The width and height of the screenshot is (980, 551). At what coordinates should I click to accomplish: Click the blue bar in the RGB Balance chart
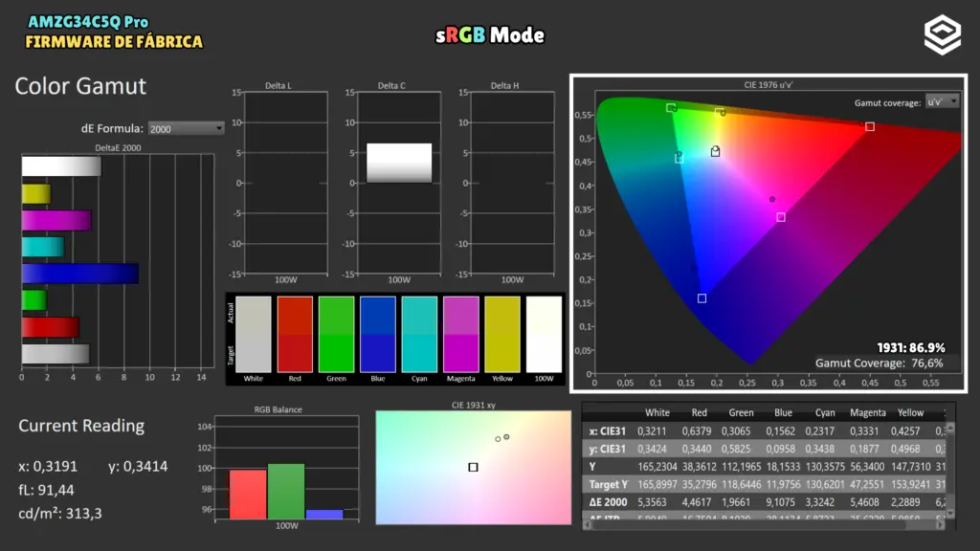(324, 514)
